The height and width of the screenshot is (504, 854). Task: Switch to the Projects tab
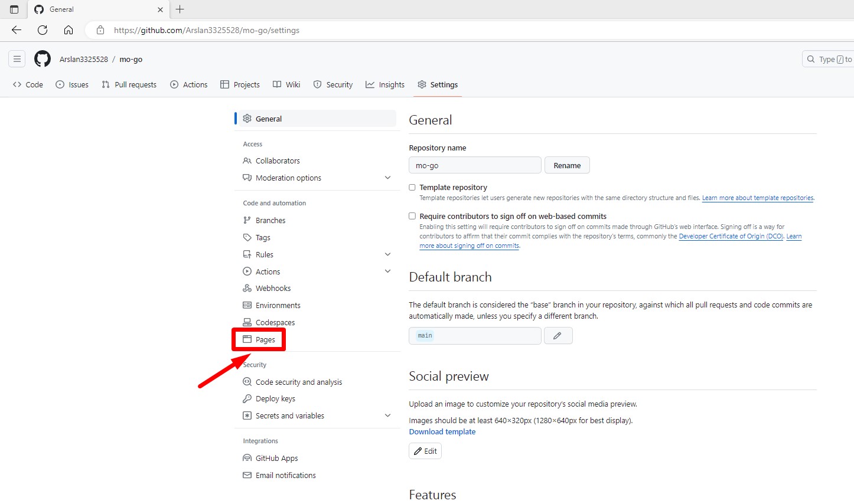pyautogui.click(x=240, y=84)
